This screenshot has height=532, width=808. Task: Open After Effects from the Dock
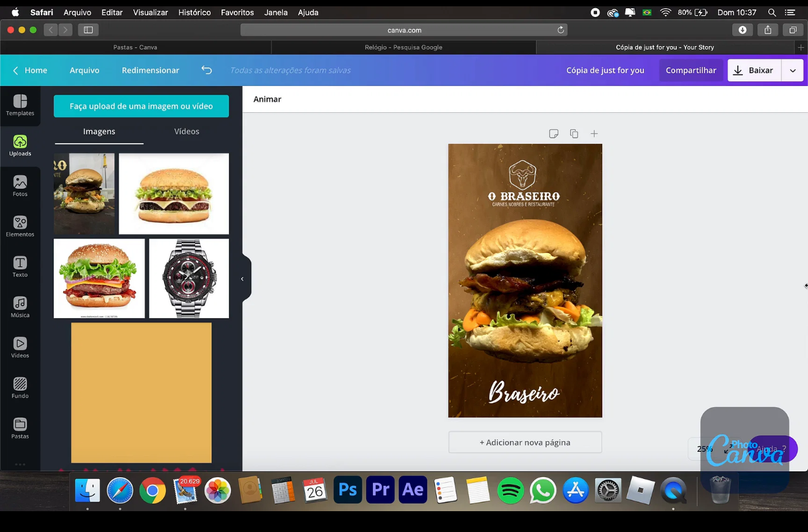click(413, 490)
